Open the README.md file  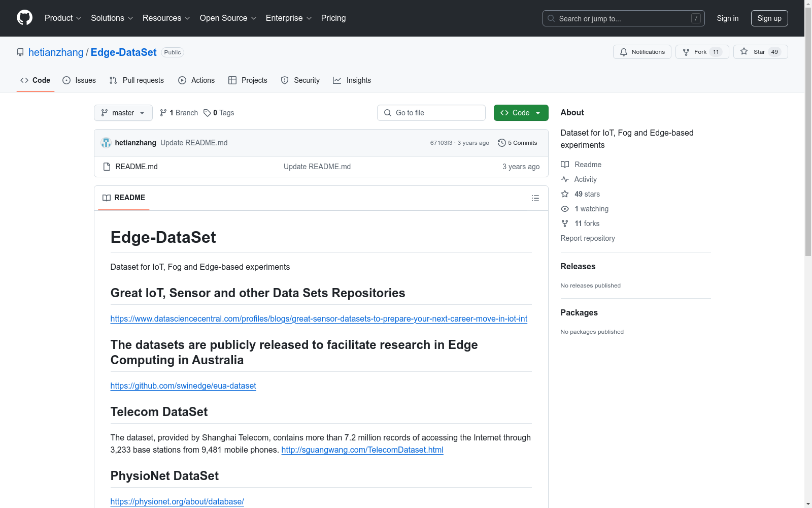point(137,167)
